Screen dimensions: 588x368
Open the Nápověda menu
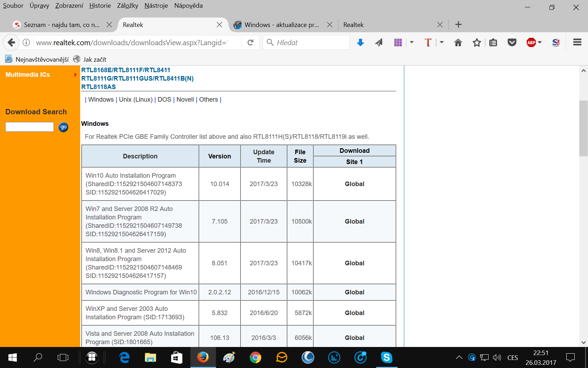tap(188, 6)
